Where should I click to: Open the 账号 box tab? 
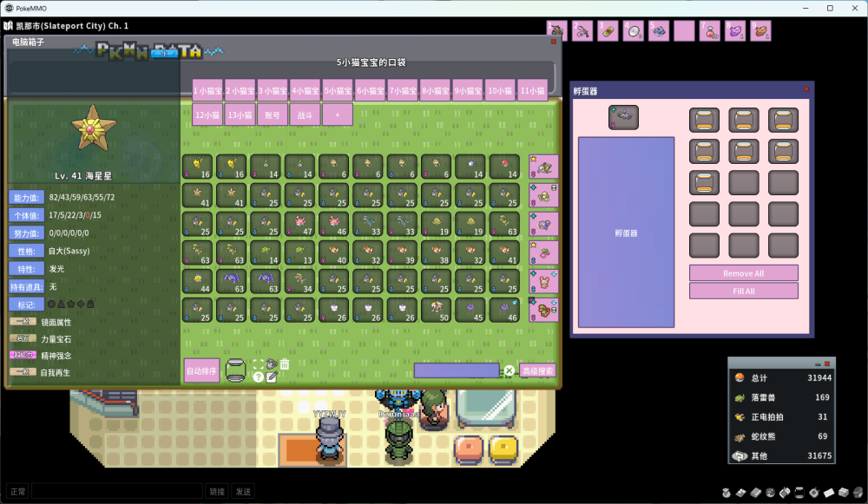tap(272, 115)
